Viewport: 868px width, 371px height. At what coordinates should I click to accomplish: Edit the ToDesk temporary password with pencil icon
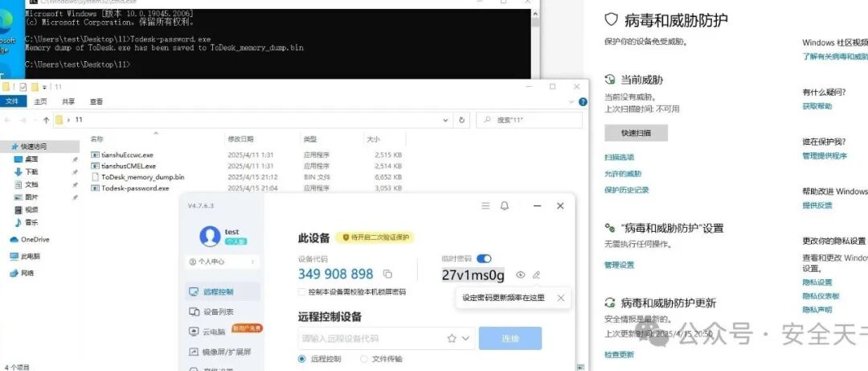pos(536,274)
